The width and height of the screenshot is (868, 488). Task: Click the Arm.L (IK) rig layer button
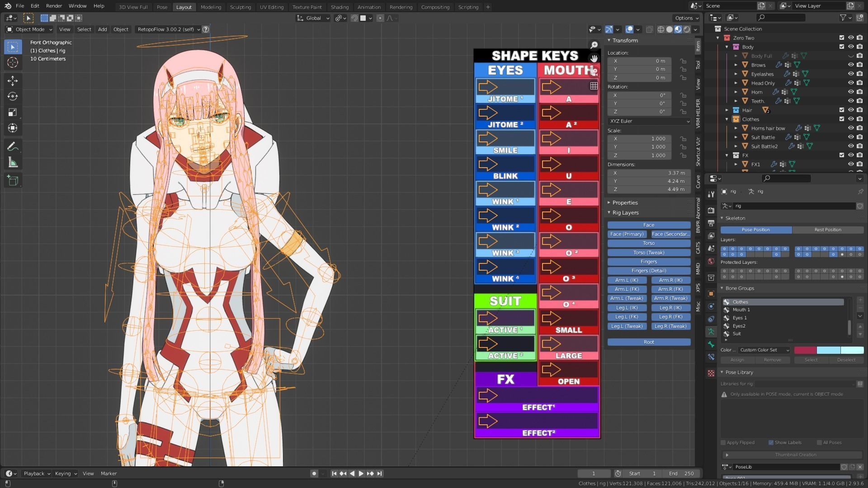627,280
